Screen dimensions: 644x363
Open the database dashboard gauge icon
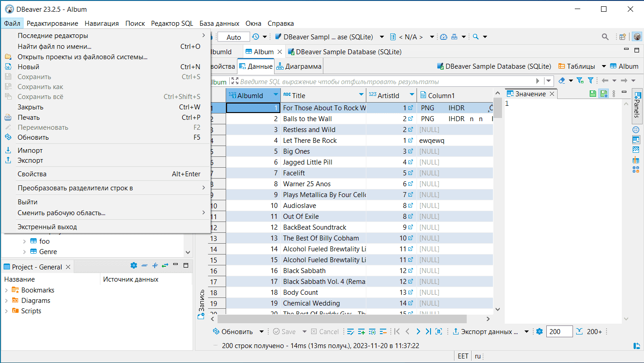pyautogui.click(x=443, y=37)
